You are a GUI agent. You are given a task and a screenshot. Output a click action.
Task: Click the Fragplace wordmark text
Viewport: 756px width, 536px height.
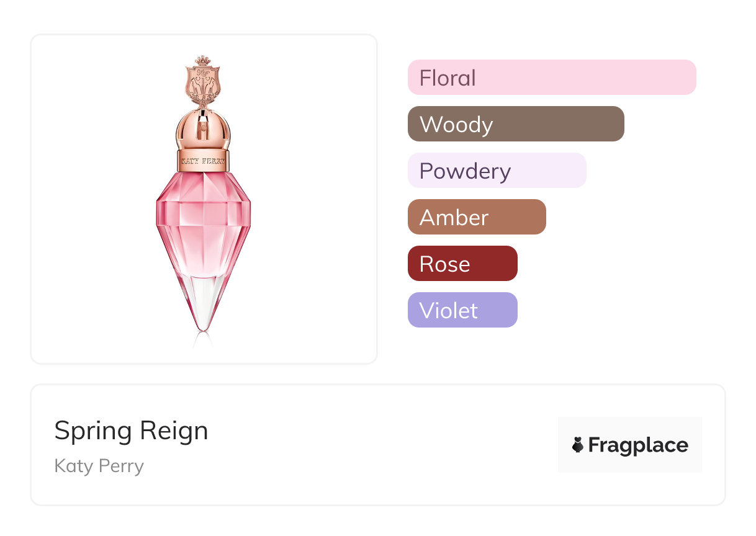(638, 445)
